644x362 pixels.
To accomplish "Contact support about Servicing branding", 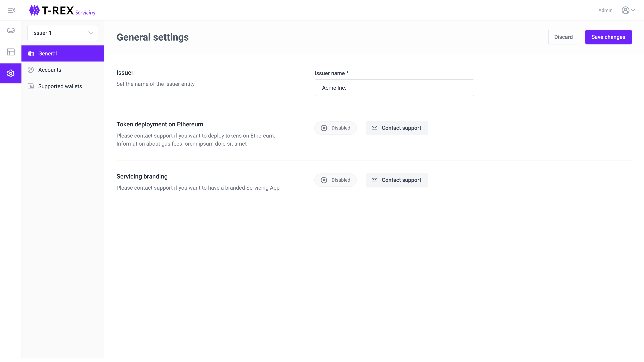I will pos(397,180).
